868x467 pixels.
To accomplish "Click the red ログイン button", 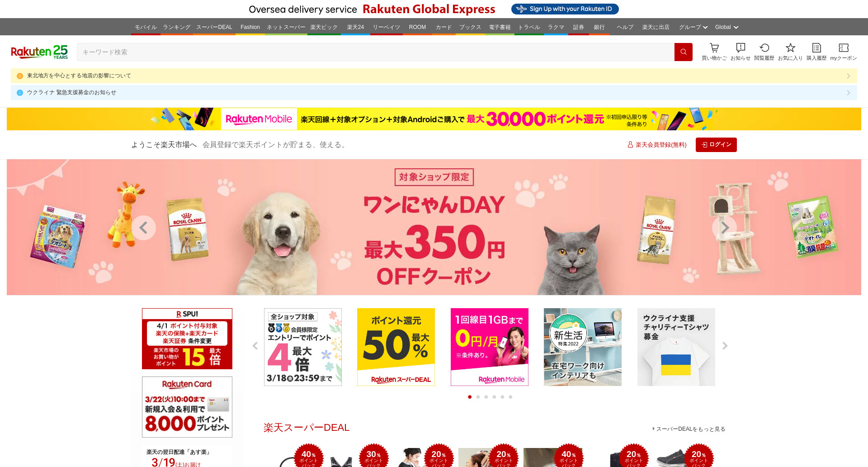I will point(716,145).
